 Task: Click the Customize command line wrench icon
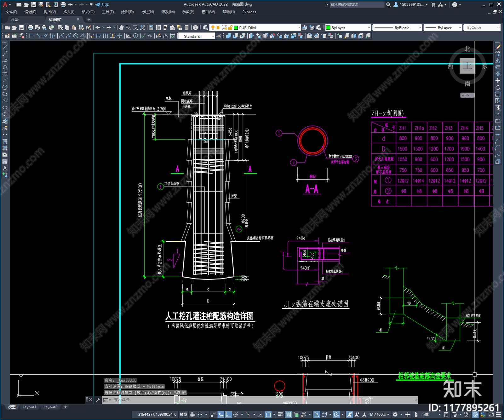pos(98,400)
